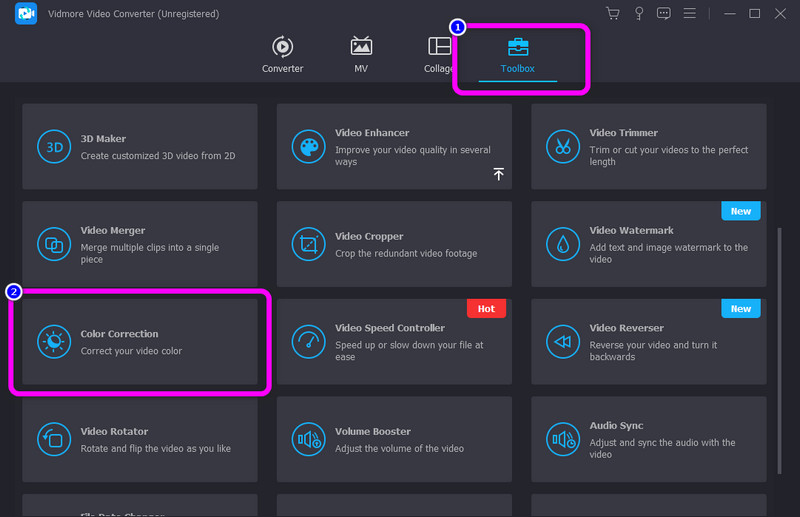800x517 pixels.
Task: Open the Video Cropper icon
Action: pyautogui.click(x=308, y=244)
